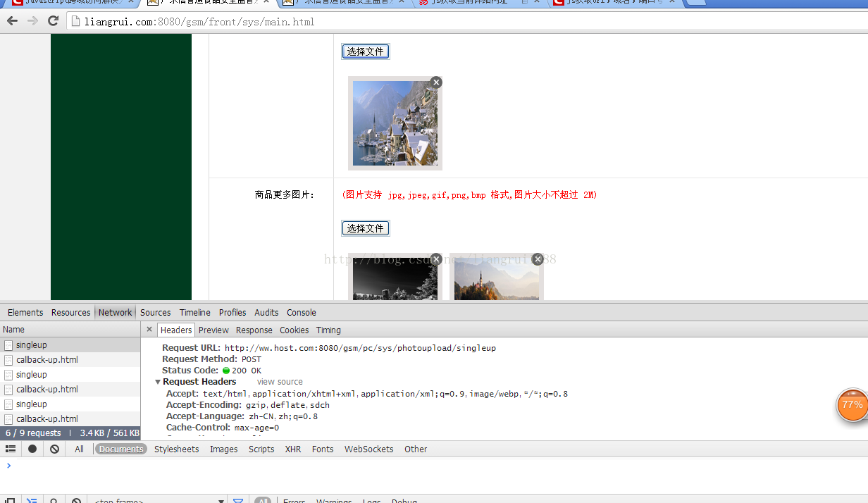This screenshot has height=503, width=868.
Task: Close the request details pane
Action: click(x=149, y=330)
